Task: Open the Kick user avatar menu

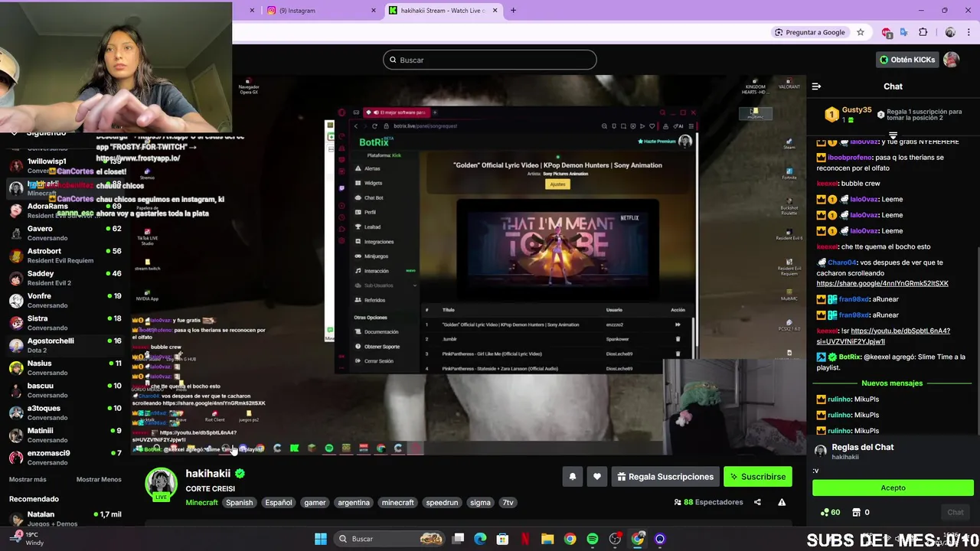Action: coord(952,60)
